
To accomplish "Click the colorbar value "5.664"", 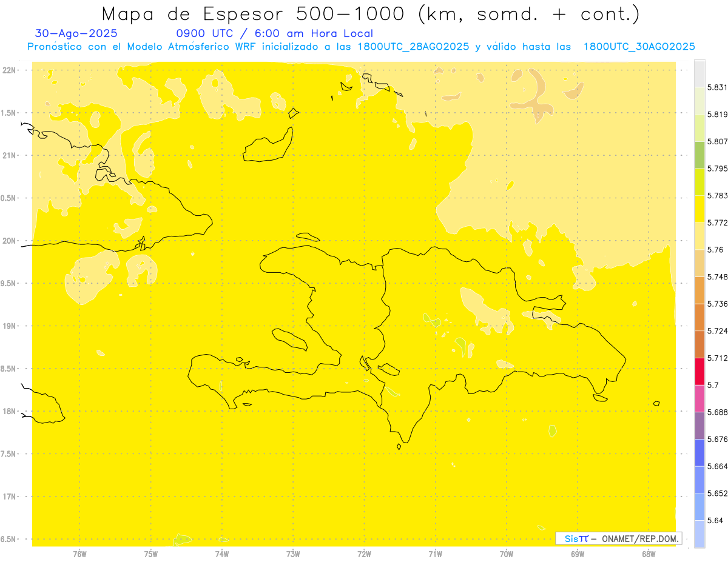I will point(717,466).
